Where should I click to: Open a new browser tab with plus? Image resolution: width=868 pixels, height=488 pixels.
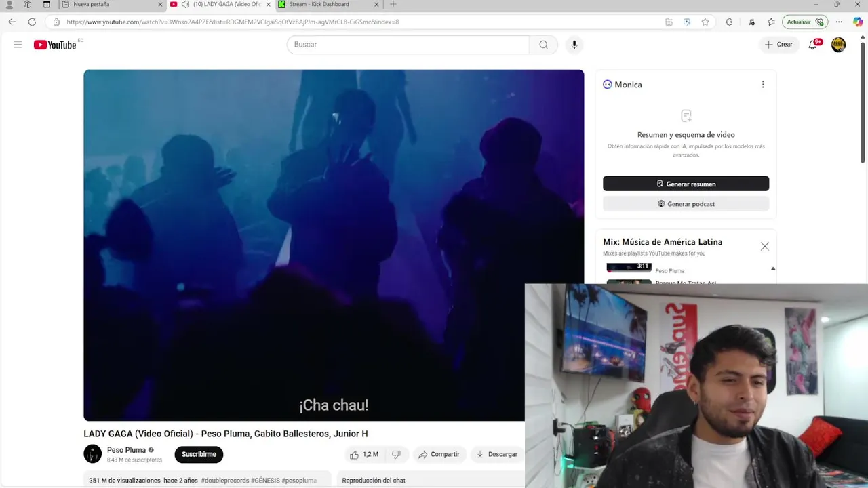393,5
